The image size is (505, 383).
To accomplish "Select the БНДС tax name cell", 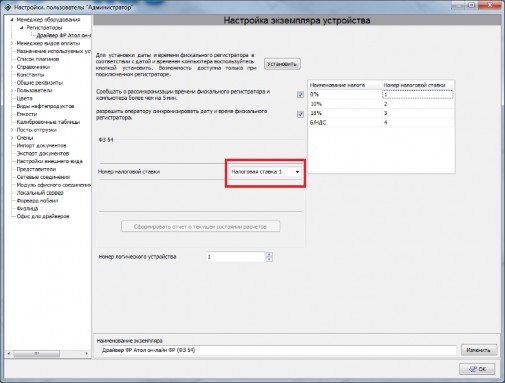I will 345,123.
